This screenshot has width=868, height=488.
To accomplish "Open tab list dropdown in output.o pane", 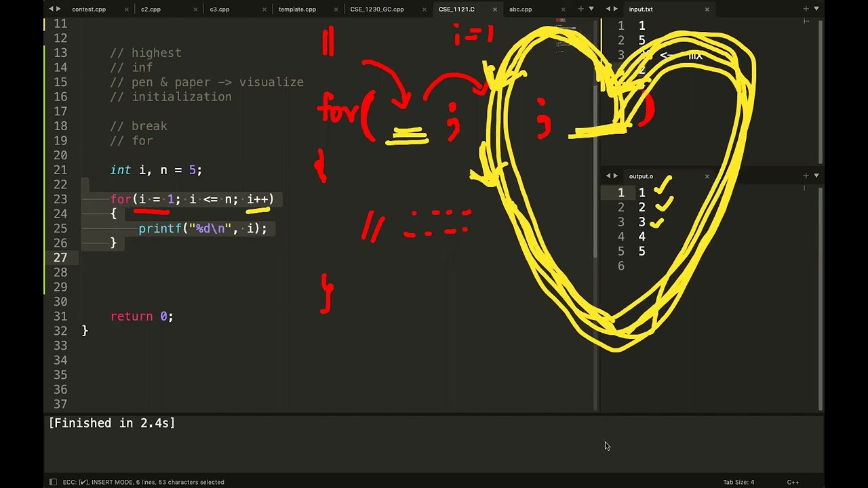I will [x=816, y=176].
